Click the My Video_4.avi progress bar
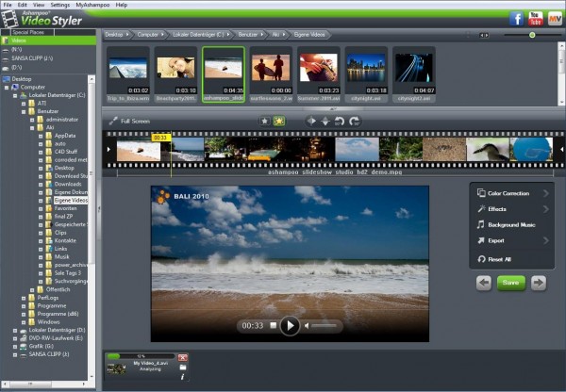This screenshot has width=566, height=392. [141, 356]
